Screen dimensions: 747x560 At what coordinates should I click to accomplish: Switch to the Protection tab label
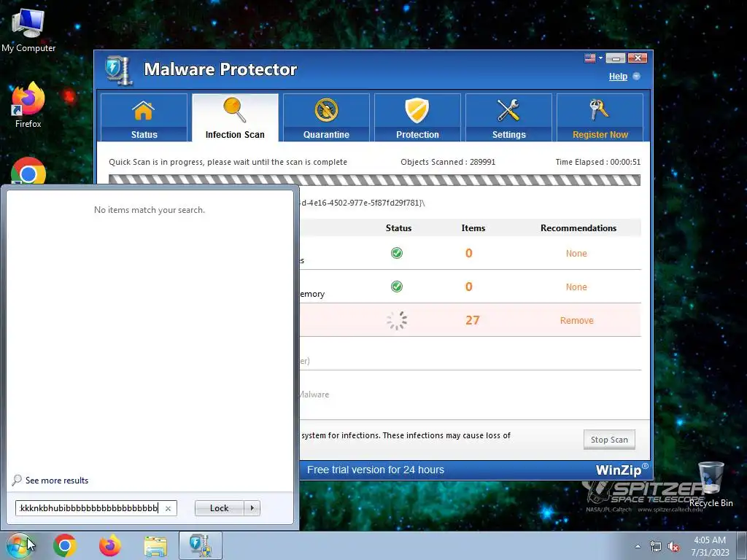point(417,135)
